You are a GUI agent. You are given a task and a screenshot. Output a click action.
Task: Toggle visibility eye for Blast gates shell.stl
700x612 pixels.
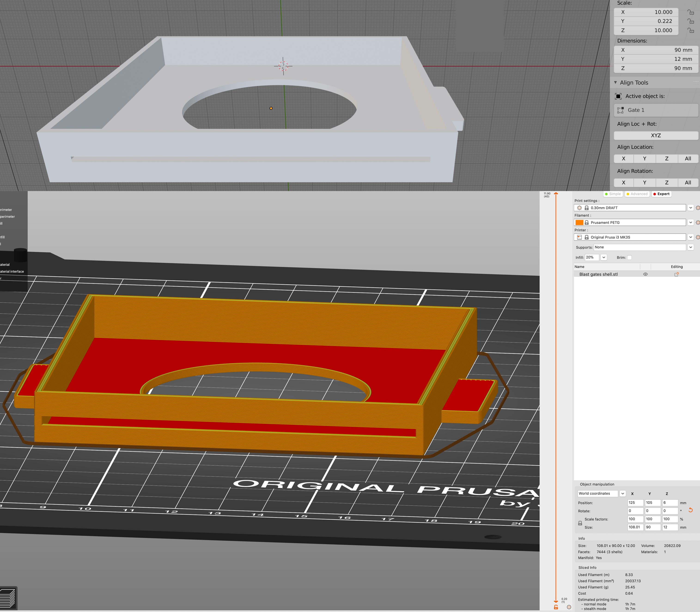[645, 274]
